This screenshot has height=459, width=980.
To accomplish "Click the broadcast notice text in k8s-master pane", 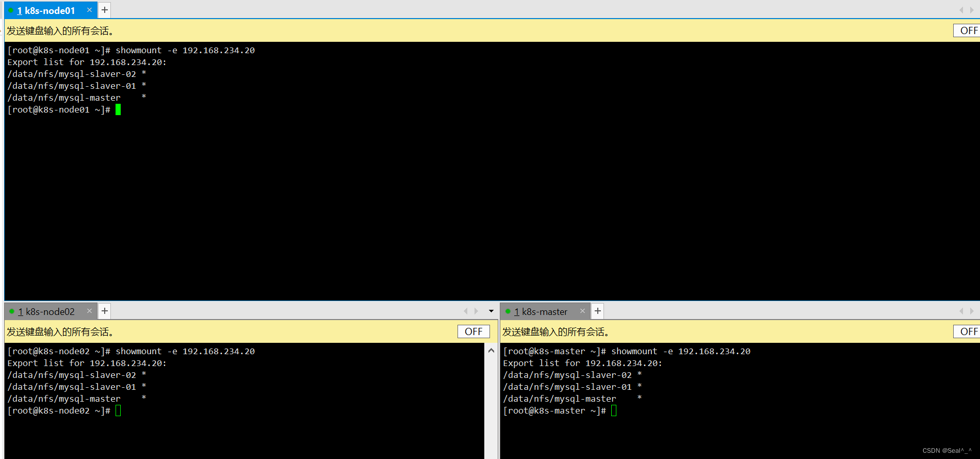I will [556, 332].
